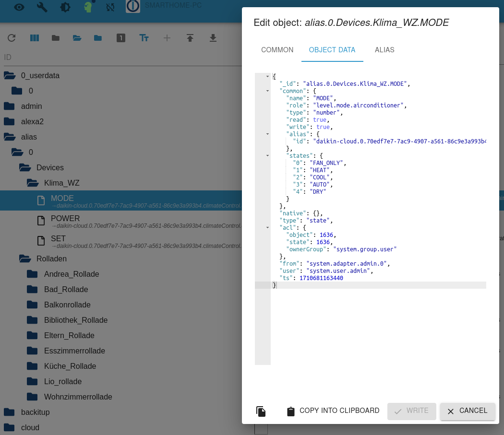The height and width of the screenshot is (435, 504).
Task: Click the WRITE button
Action: point(411,411)
